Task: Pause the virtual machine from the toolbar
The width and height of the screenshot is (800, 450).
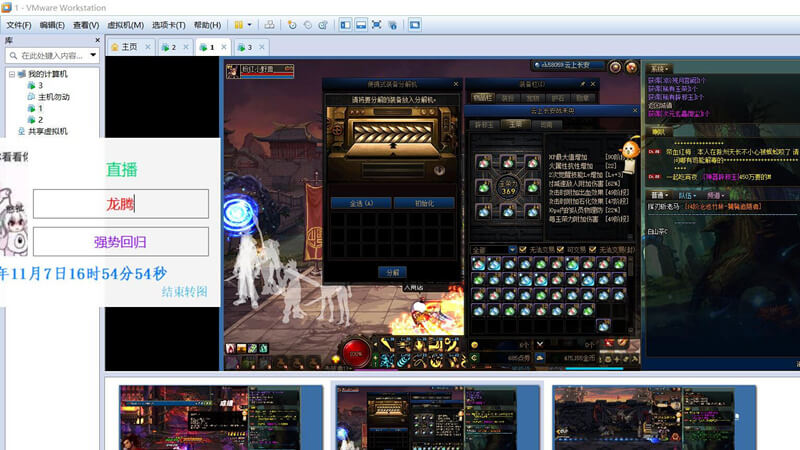Action: (x=238, y=25)
